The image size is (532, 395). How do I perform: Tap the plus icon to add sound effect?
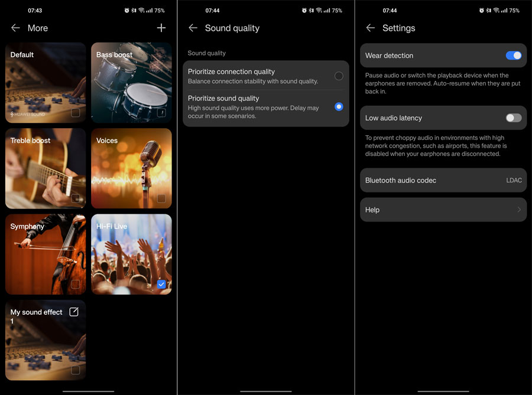click(161, 28)
